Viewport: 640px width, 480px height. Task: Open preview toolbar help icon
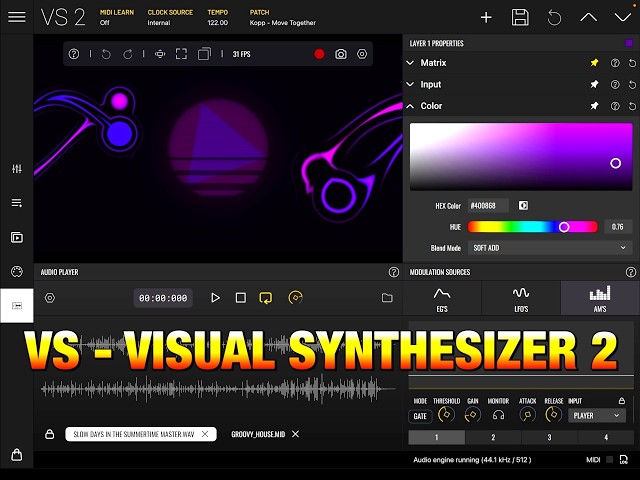tap(74, 54)
